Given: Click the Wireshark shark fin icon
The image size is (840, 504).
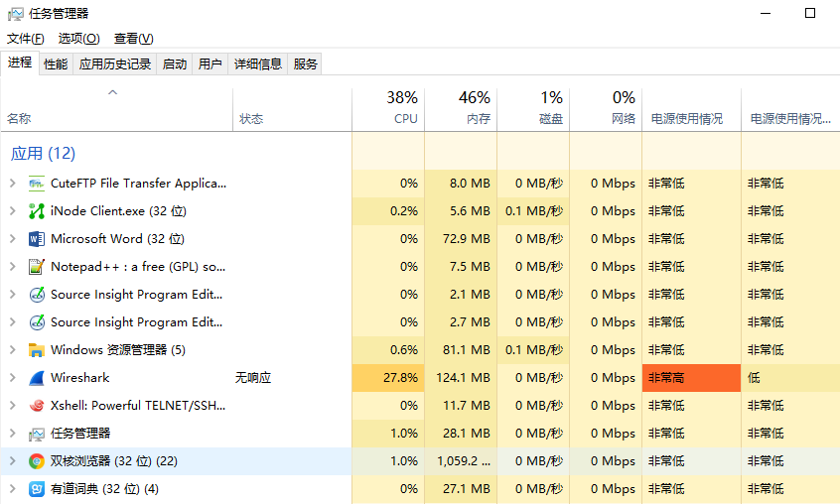Looking at the screenshot, I should [37, 378].
